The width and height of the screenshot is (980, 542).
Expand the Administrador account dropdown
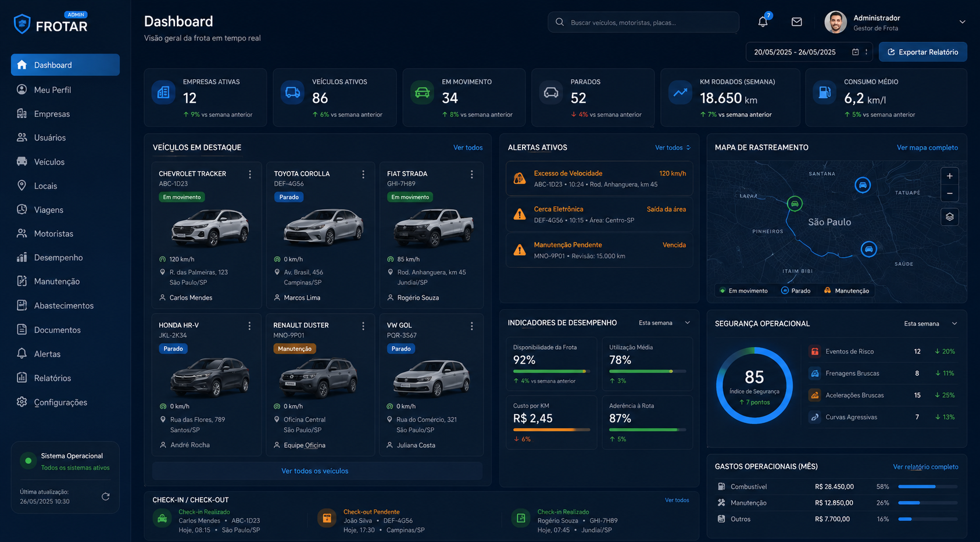(962, 22)
